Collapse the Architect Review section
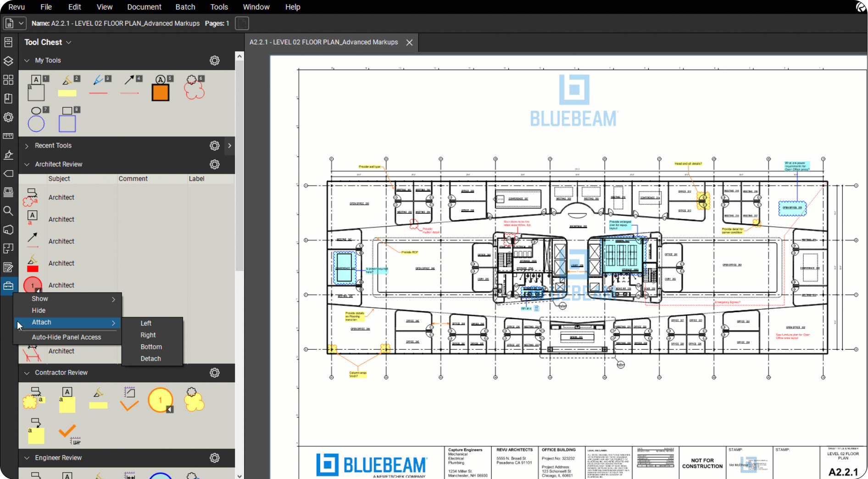The height and width of the screenshot is (479, 868). coord(27,165)
